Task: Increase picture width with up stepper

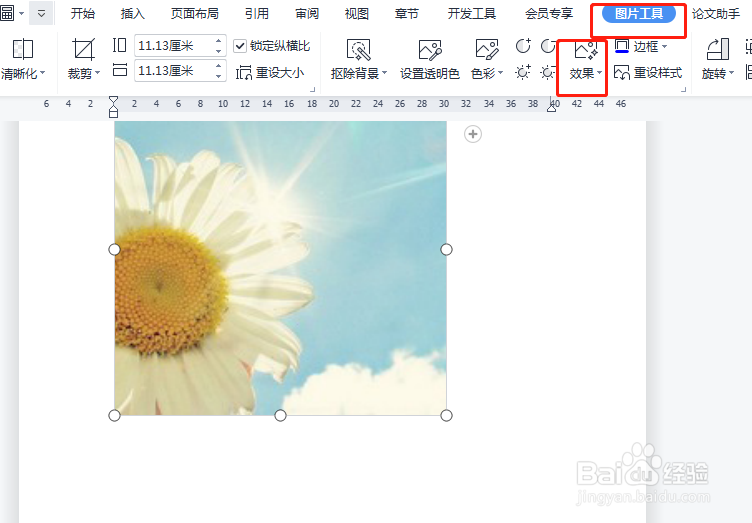Action: (219, 66)
